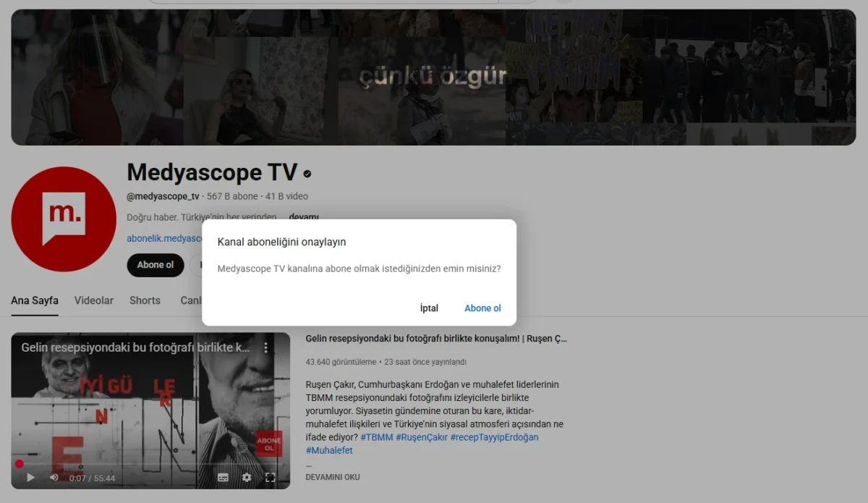Confirm subscription with dialog Abone ol button
This screenshot has height=503, width=868.
tap(482, 308)
